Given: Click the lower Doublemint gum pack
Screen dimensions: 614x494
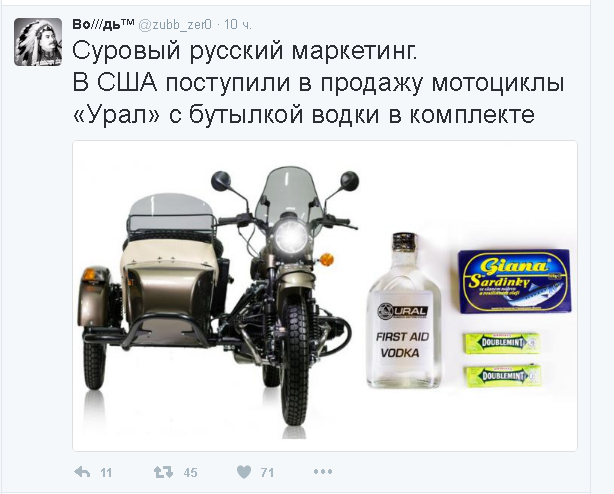Looking at the screenshot, I should pyautogui.click(x=503, y=375).
